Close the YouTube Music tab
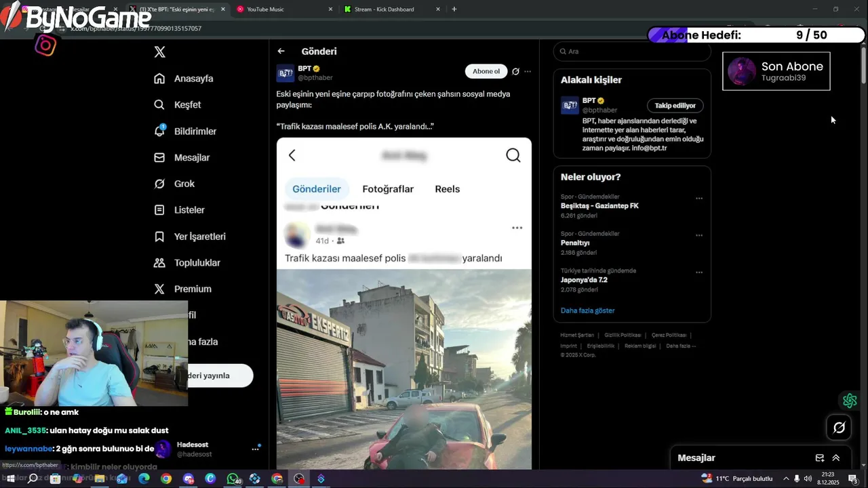 [330, 9]
